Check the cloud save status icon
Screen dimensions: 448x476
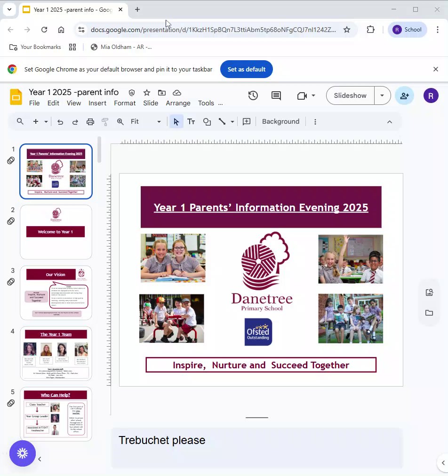pos(177,93)
